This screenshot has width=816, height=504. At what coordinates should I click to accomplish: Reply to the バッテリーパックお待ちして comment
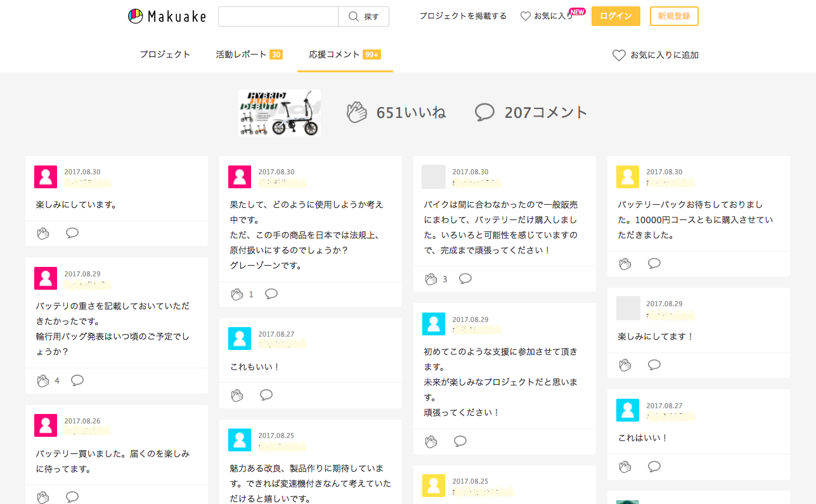point(654,263)
